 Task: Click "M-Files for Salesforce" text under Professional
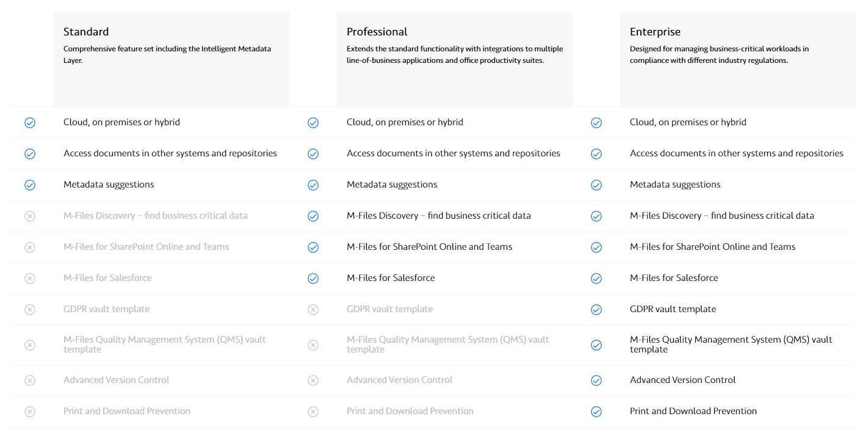click(391, 278)
